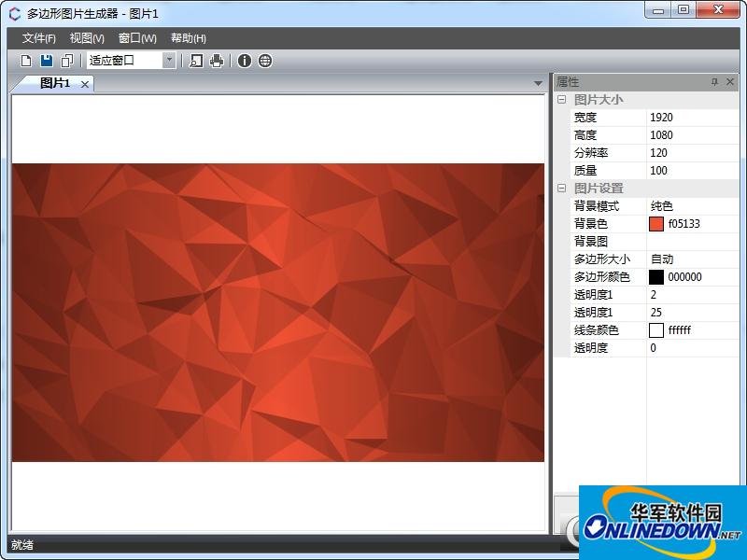747x560 pixels.
Task: Click the f05133 hex color text
Action: (684, 224)
